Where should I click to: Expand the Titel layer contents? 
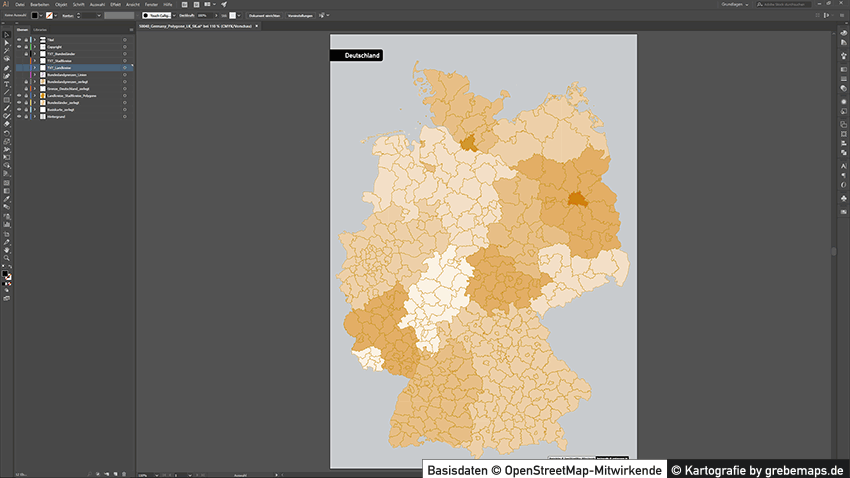(33, 39)
